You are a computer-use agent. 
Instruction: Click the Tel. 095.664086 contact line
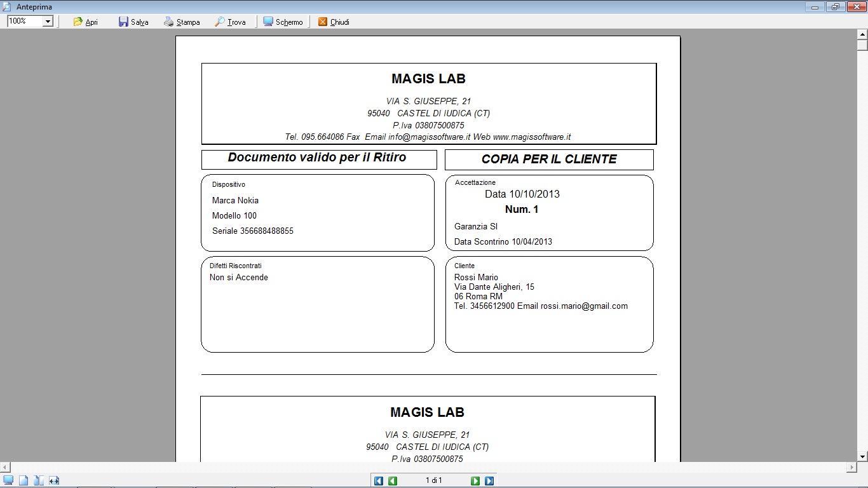click(428, 137)
